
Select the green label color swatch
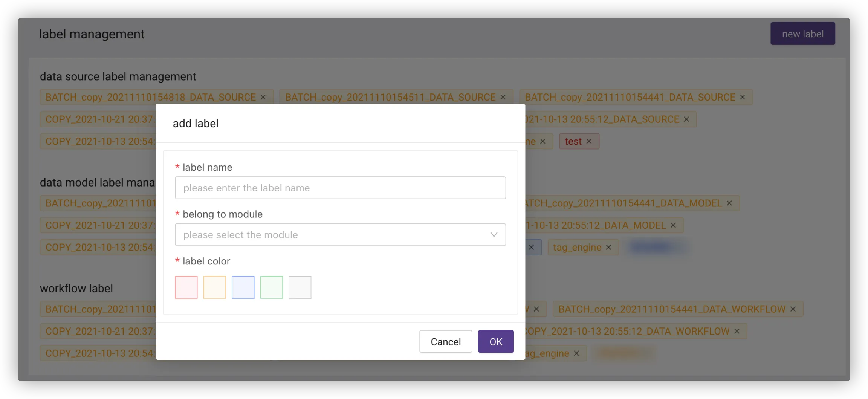click(271, 287)
